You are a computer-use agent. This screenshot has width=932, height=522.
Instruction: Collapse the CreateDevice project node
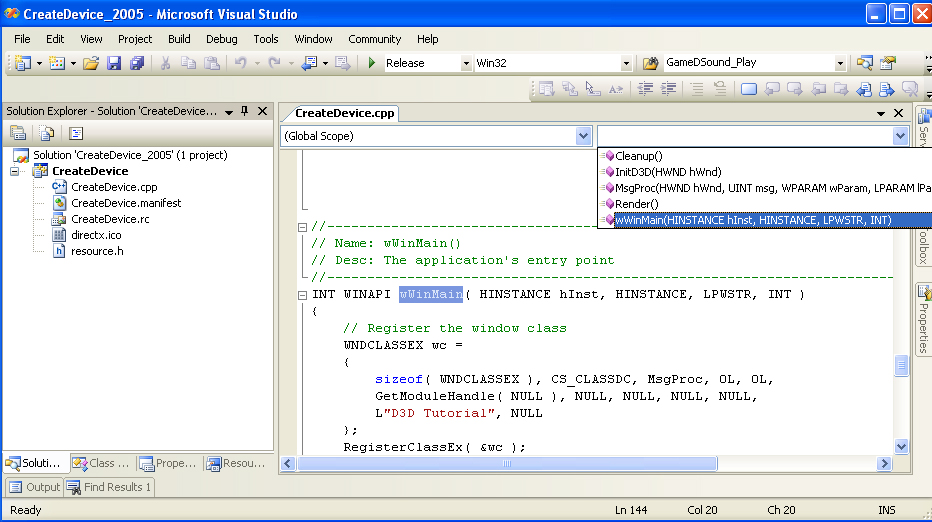14,171
